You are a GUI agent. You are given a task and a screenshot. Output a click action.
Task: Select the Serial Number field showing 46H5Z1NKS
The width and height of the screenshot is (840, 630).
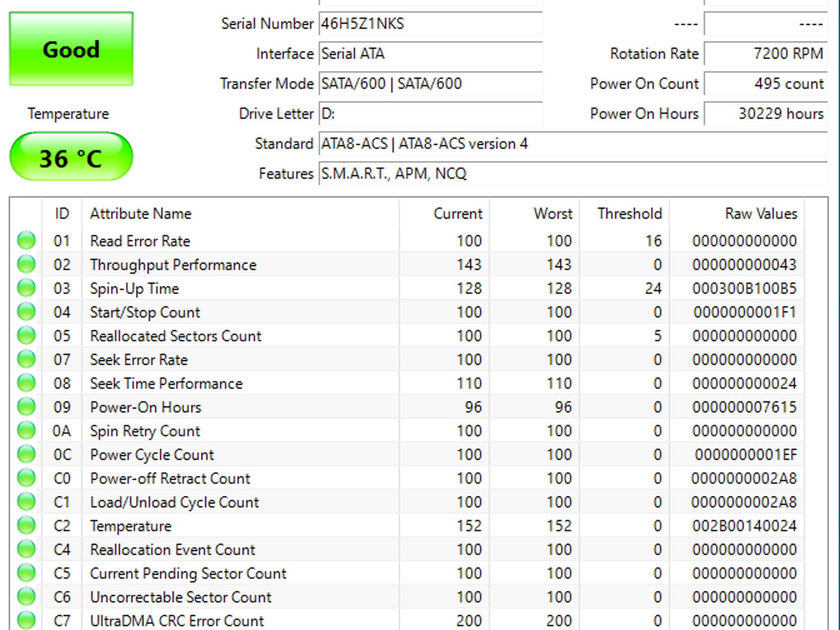431,23
